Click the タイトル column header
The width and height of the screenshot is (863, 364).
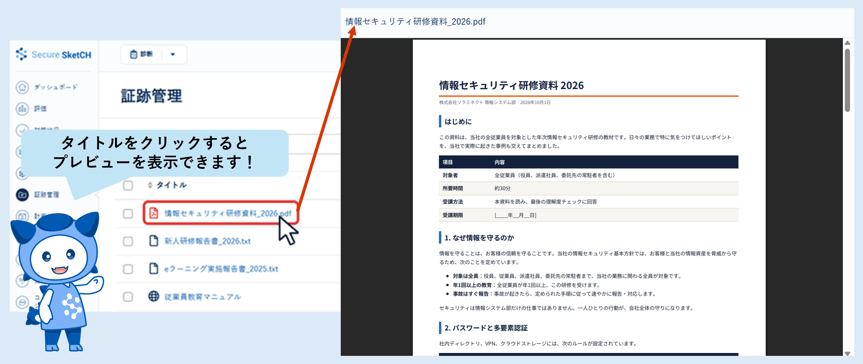[x=171, y=186]
